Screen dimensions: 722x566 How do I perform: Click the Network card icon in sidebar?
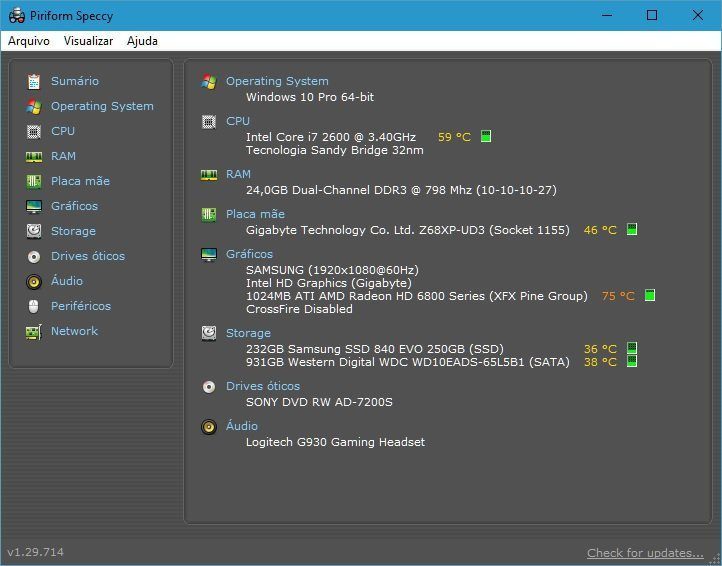34,332
